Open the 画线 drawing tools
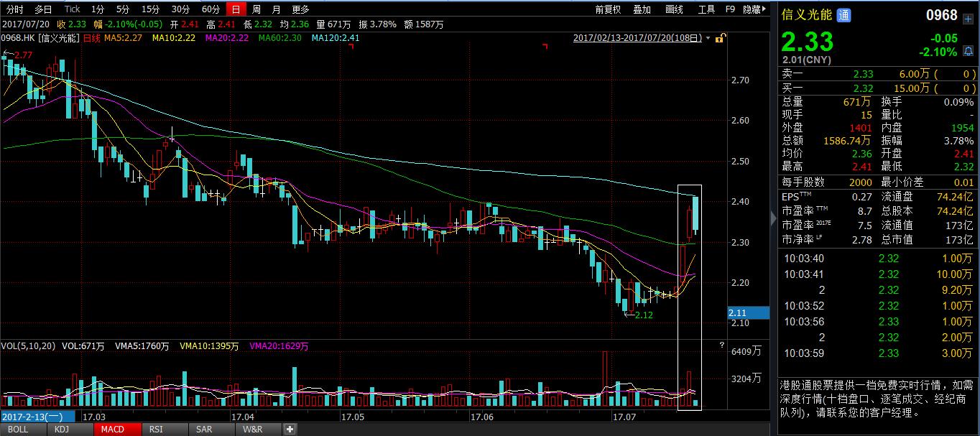 [x=674, y=9]
